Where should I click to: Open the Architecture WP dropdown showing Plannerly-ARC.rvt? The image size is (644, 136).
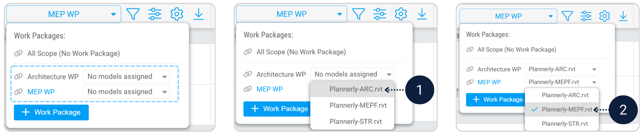click(x=561, y=69)
